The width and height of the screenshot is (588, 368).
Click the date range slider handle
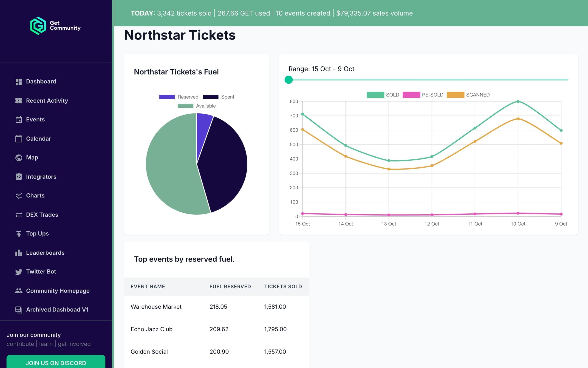(x=289, y=80)
